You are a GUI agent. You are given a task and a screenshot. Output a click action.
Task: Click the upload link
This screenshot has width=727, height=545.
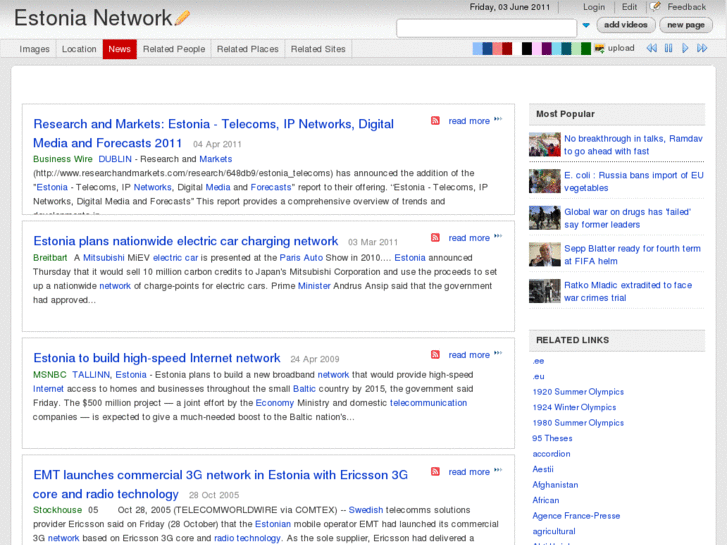621,48
